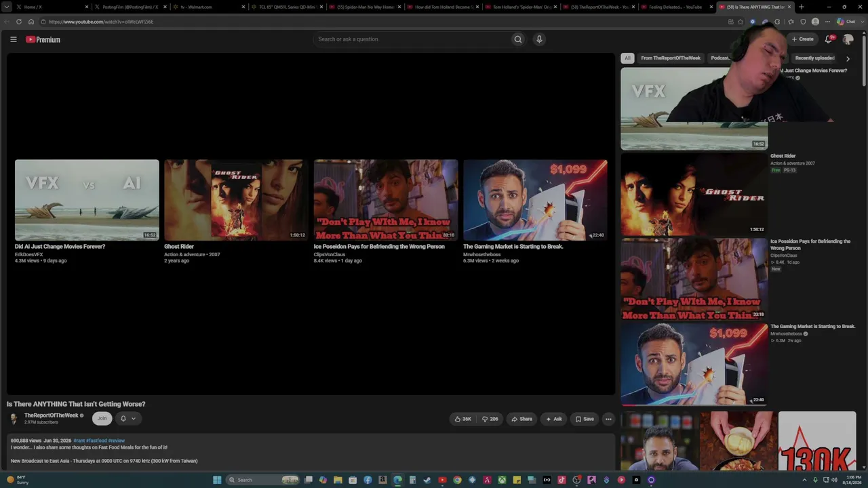Click the Windows taskbar search box
This screenshot has width=868, height=488.
pyautogui.click(x=262, y=480)
